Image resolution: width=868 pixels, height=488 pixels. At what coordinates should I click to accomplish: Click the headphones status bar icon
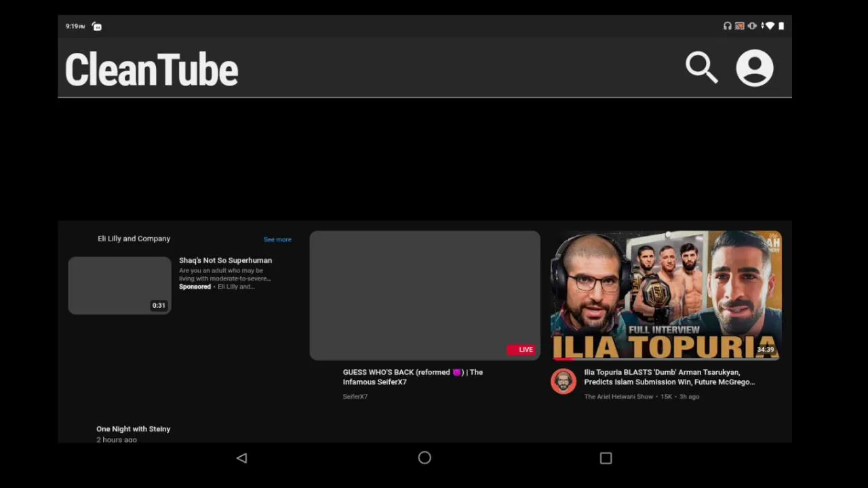[728, 26]
